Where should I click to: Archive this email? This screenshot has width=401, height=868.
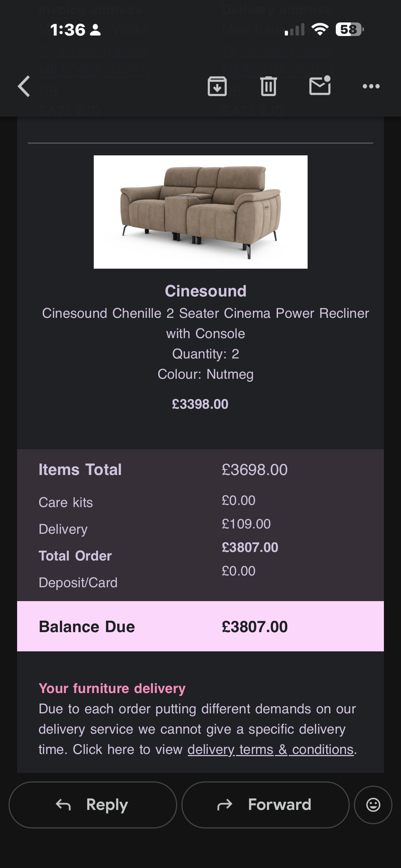click(217, 86)
